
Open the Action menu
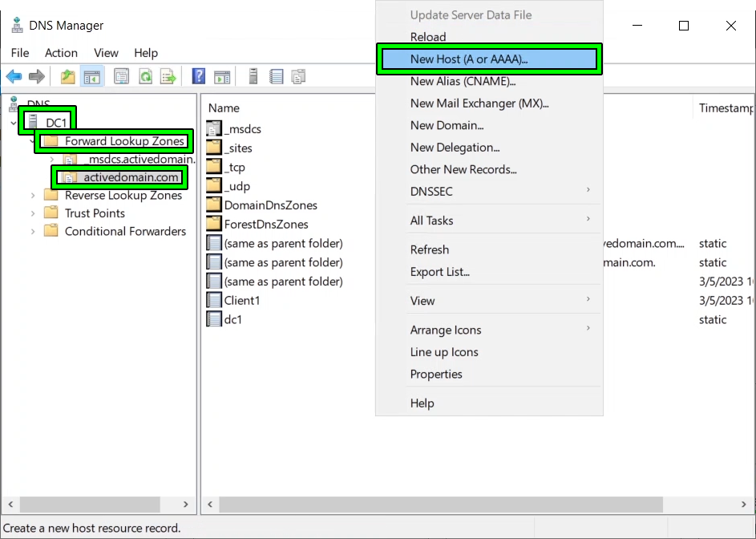pyautogui.click(x=61, y=53)
